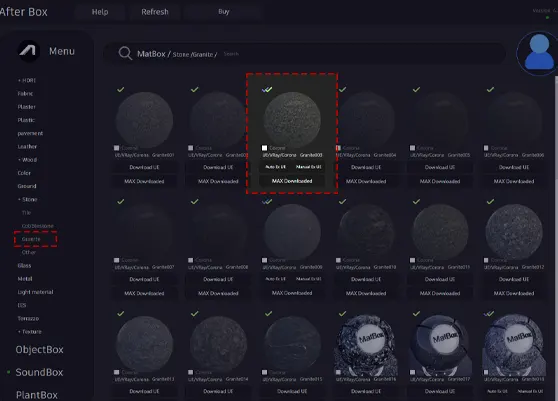Click Manual Ex UE for Granite018

coord(530,391)
